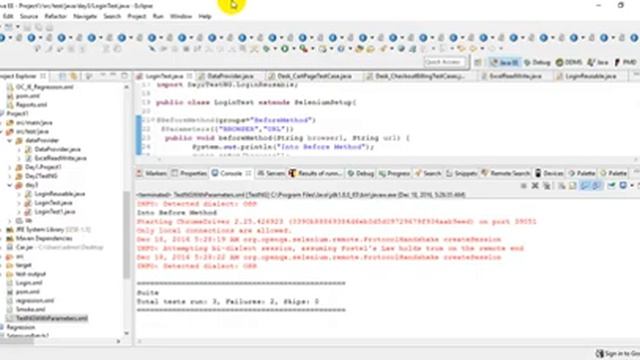640x360 pixels.
Task: Minimize the Project Explorer panel
Action: point(113,76)
